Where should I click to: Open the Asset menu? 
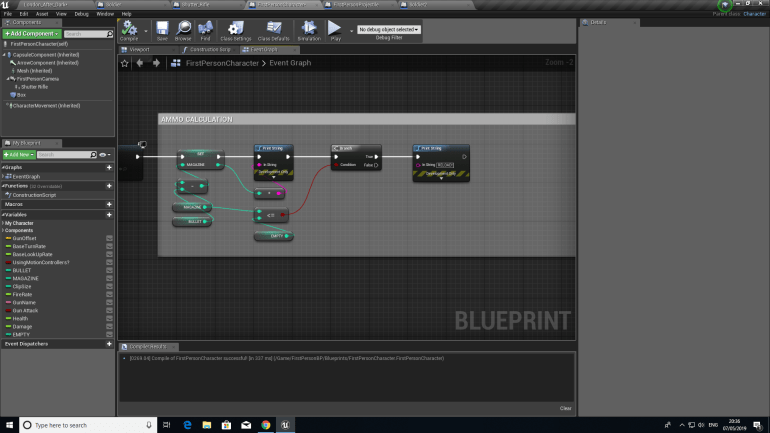(x=42, y=14)
